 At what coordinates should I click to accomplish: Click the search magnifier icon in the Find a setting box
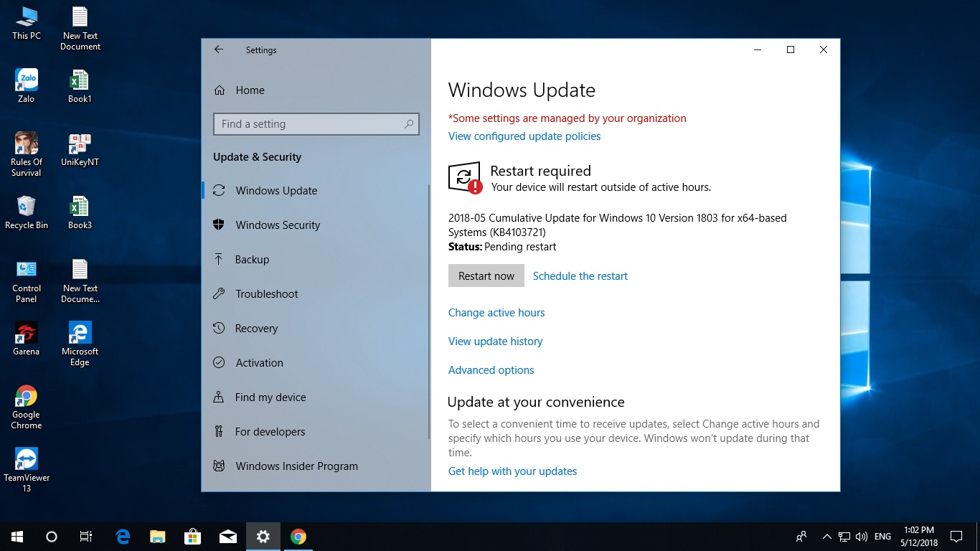coord(409,124)
